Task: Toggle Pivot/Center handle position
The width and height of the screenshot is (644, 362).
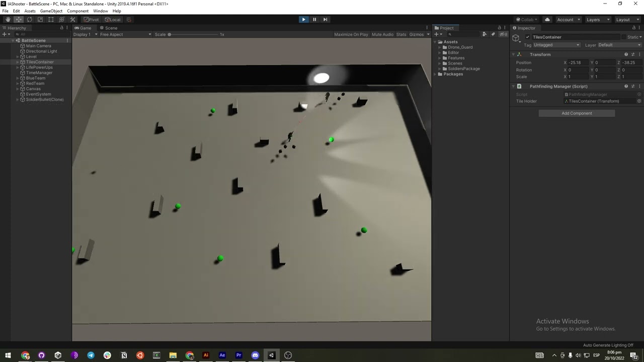Action: [92, 20]
